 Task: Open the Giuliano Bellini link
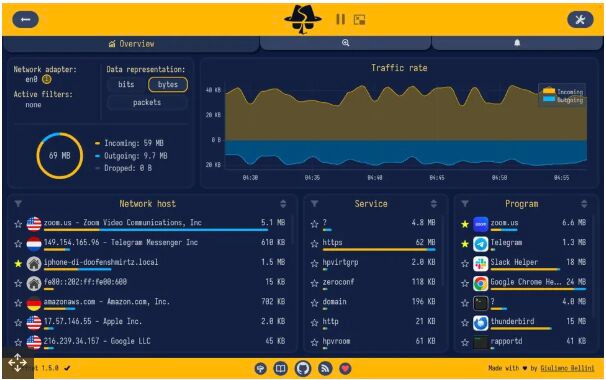[x=567, y=368]
